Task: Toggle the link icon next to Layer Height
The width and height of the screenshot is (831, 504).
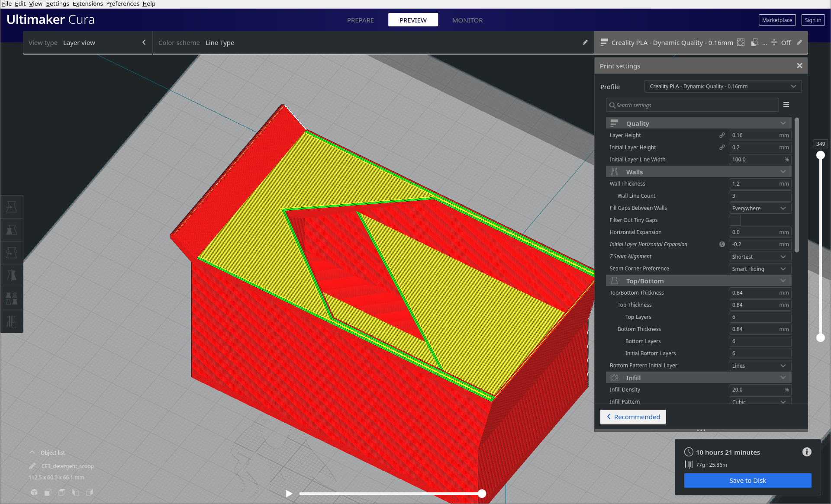Action: pyautogui.click(x=721, y=135)
